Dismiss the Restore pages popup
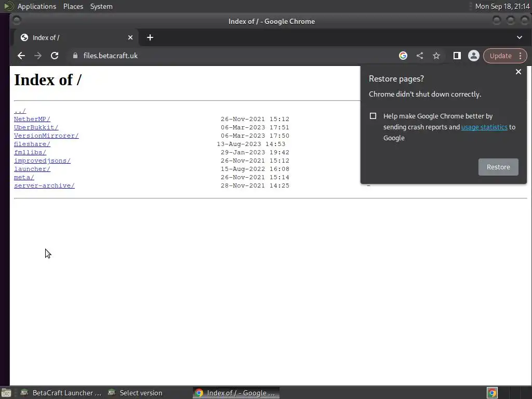 518,72
